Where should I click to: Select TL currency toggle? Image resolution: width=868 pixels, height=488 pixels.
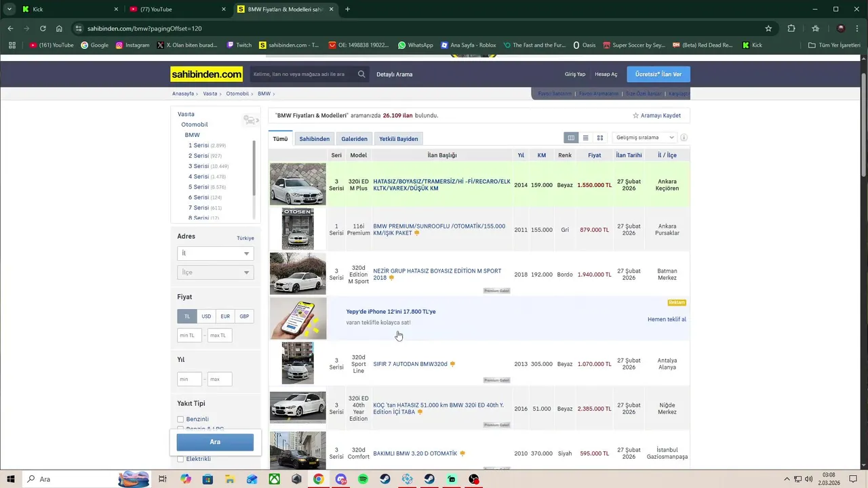pos(187,317)
